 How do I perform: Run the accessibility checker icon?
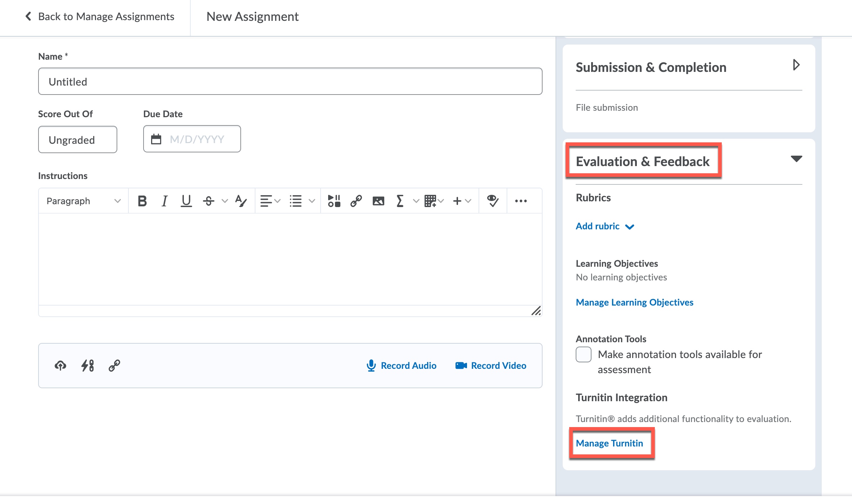tap(493, 201)
